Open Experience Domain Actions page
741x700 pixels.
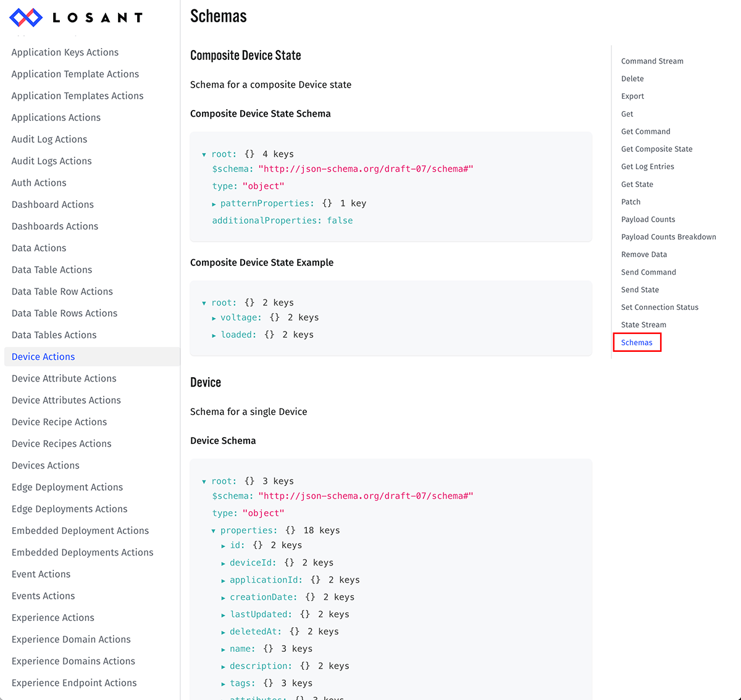[71, 640]
